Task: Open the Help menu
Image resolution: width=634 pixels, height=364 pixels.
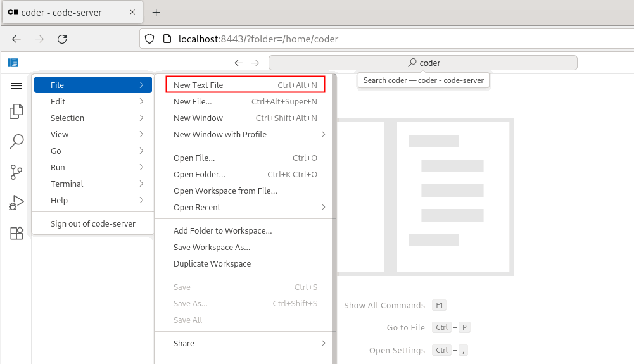Action: pos(93,201)
